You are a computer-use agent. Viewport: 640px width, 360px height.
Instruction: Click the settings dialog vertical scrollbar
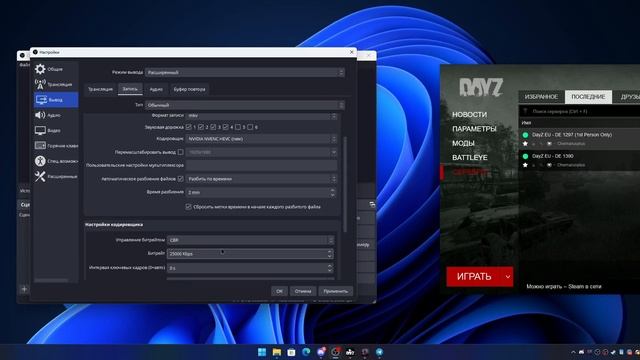click(x=345, y=184)
